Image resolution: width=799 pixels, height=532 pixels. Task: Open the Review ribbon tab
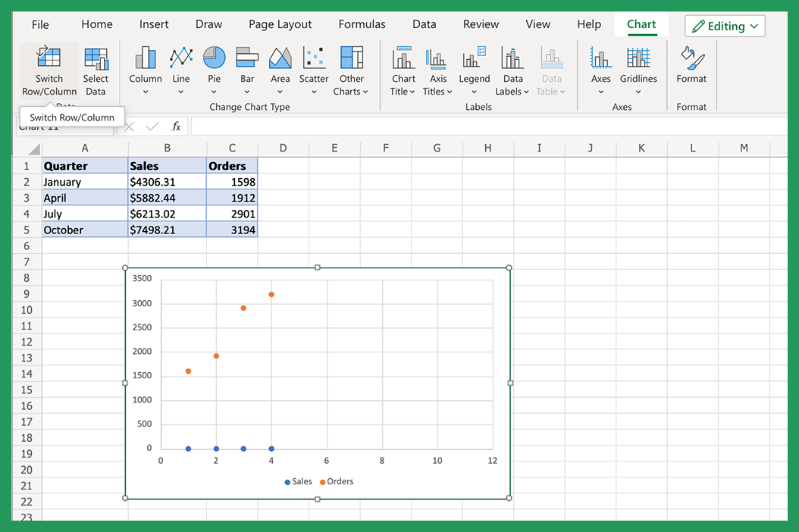click(481, 23)
